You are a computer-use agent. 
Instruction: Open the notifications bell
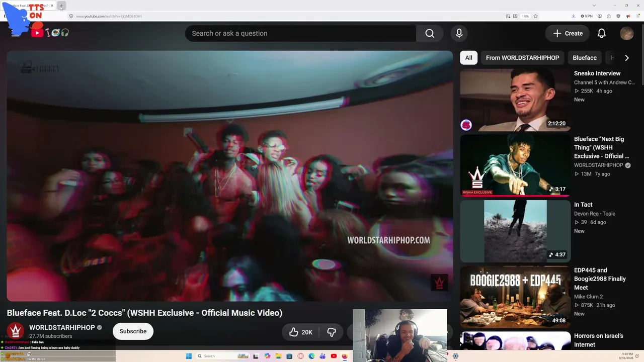click(x=601, y=33)
